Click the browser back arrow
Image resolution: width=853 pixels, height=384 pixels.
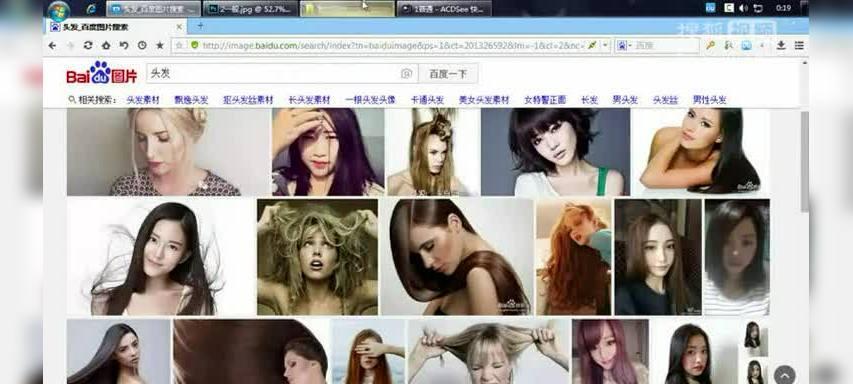52,46
